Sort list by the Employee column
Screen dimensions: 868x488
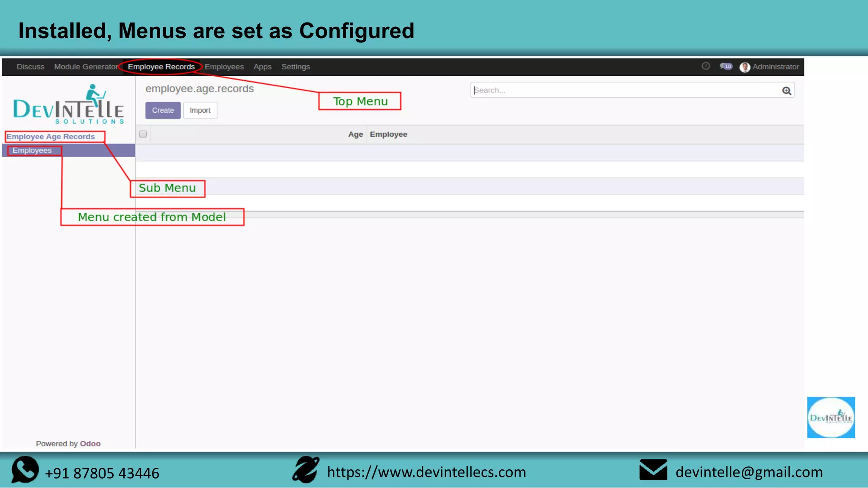click(x=388, y=135)
